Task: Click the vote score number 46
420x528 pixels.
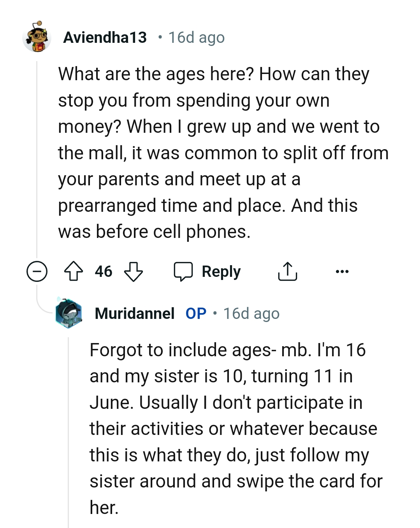Action: [104, 271]
